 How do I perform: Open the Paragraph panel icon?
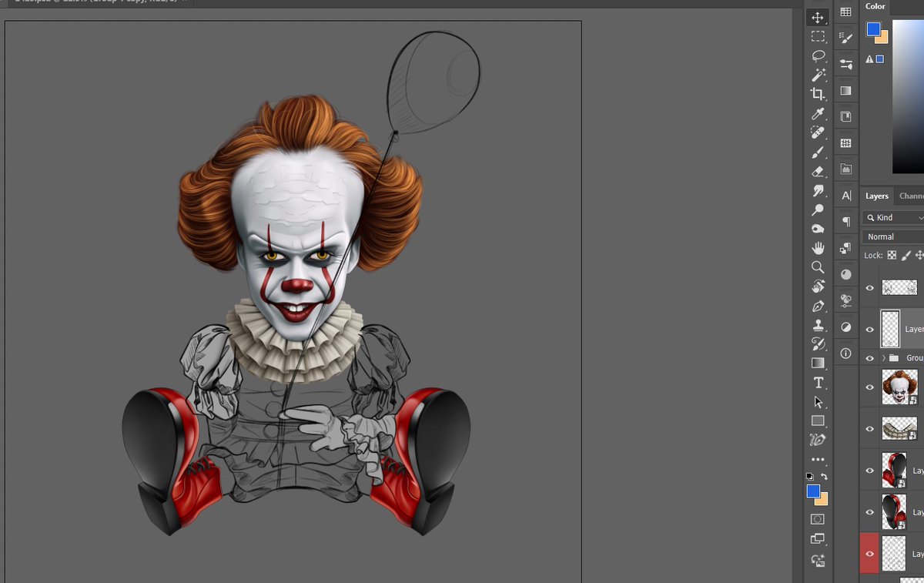(x=846, y=222)
